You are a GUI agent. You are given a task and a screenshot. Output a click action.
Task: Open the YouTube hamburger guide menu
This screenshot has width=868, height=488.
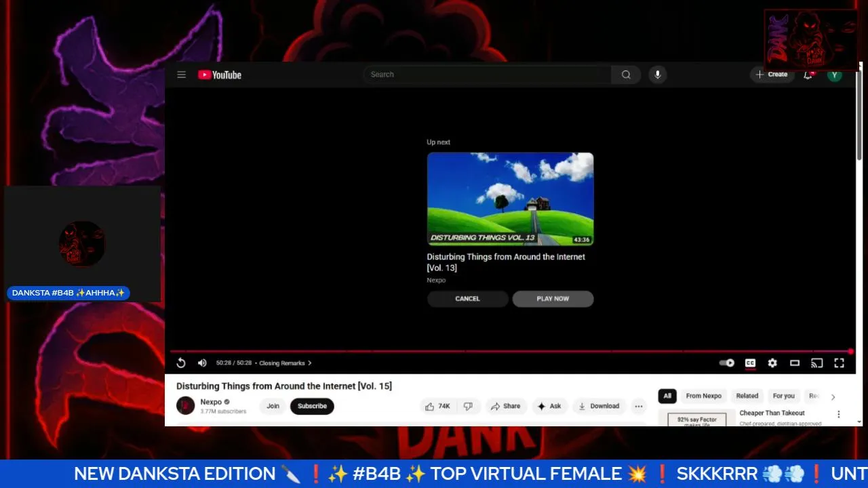[x=182, y=75]
